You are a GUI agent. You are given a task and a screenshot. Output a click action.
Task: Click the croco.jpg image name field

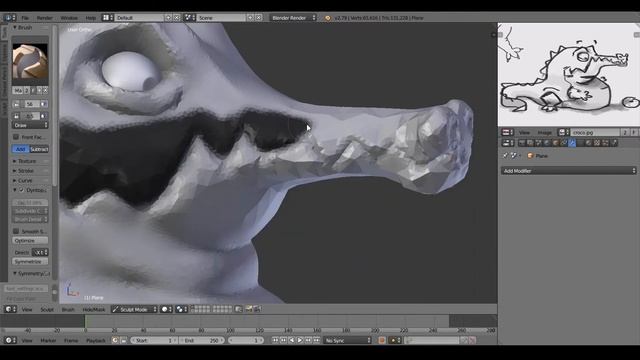click(596, 132)
